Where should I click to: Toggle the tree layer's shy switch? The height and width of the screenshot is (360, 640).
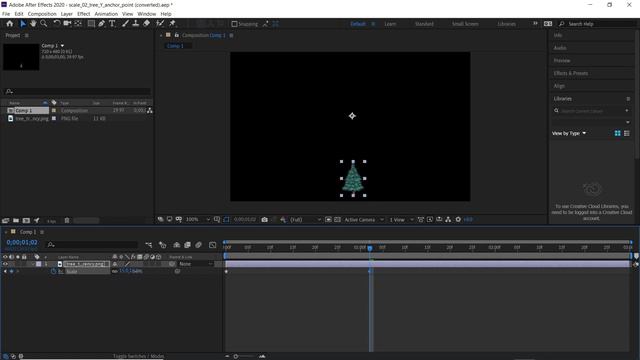115,264
